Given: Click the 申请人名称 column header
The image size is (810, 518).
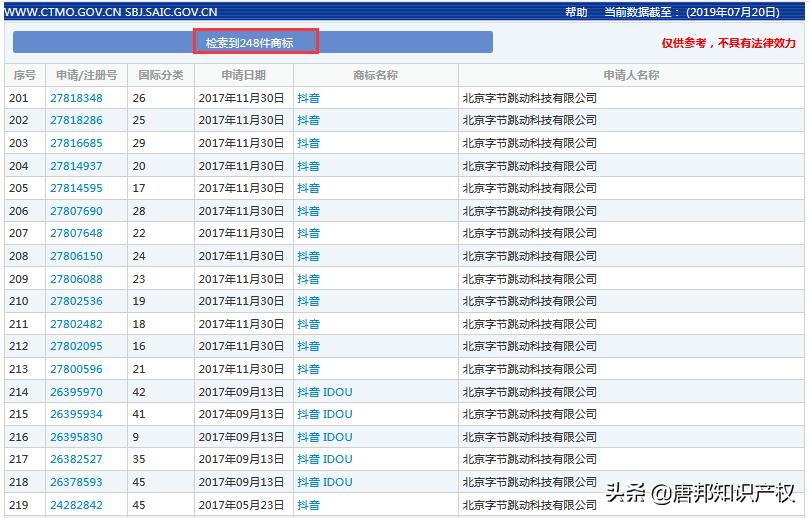Looking at the screenshot, I should pyautogui.click(x=631, y=75).
